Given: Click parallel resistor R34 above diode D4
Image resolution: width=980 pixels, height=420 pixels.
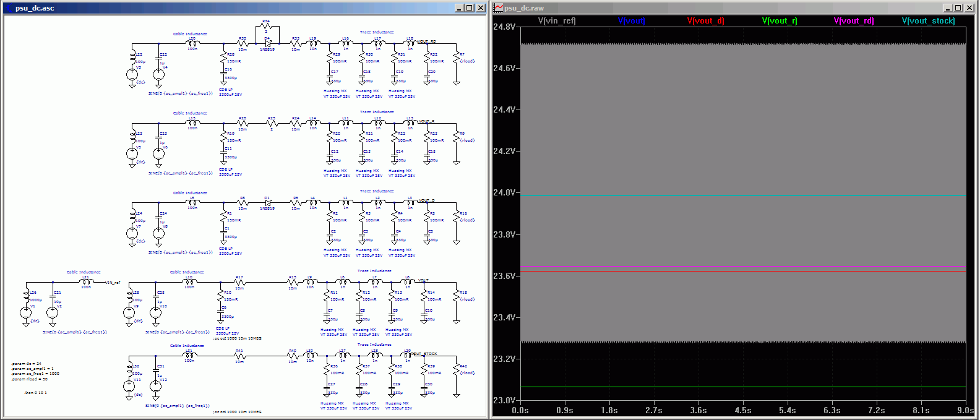Looking at the screenshot, I should (x=267, y=26).
